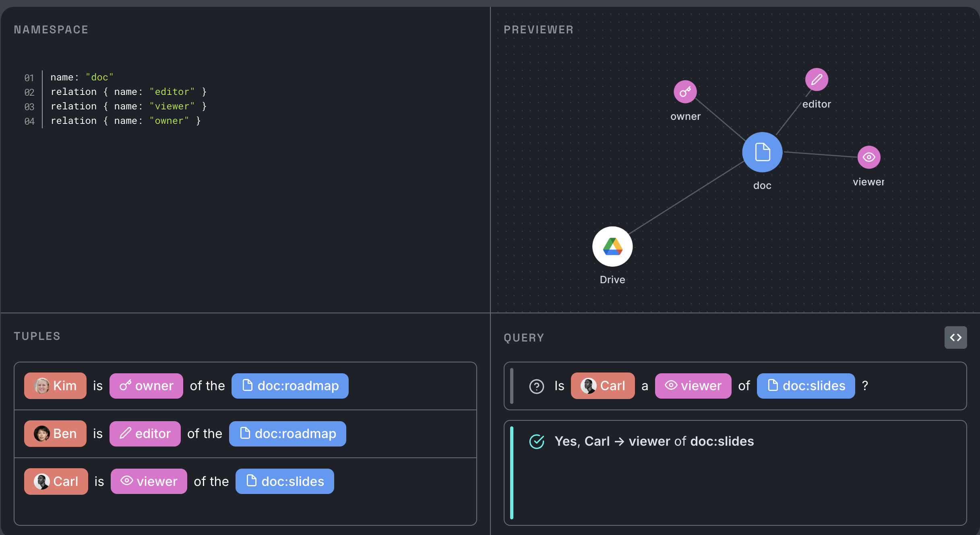Select the Carl chip in the query
The height and width of the screenshot is (535, 980).
[x=603, y=386]
